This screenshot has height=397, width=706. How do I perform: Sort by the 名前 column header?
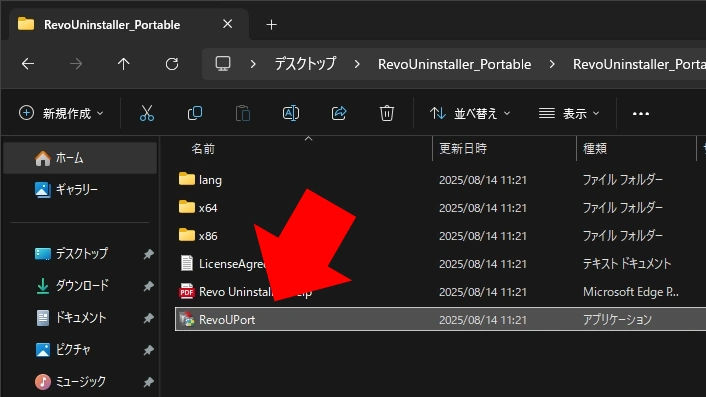pyautogui.click(x=203, y=149)
